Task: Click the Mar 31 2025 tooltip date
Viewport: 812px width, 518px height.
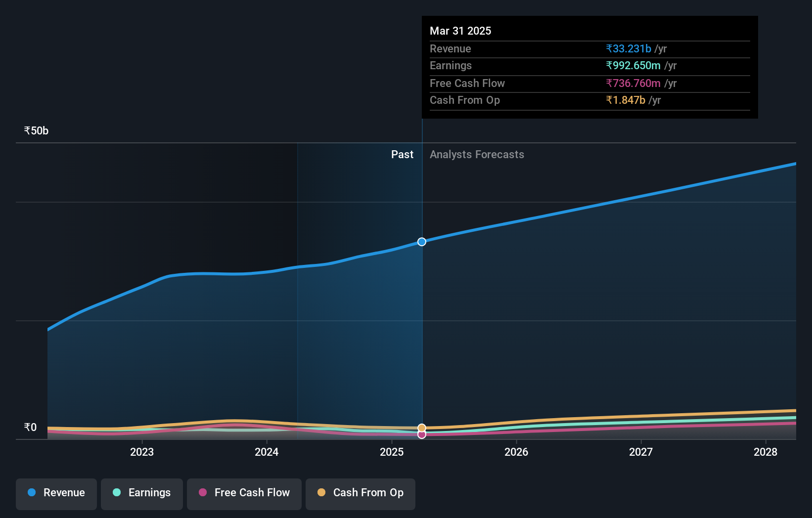Action: [460, 31]
